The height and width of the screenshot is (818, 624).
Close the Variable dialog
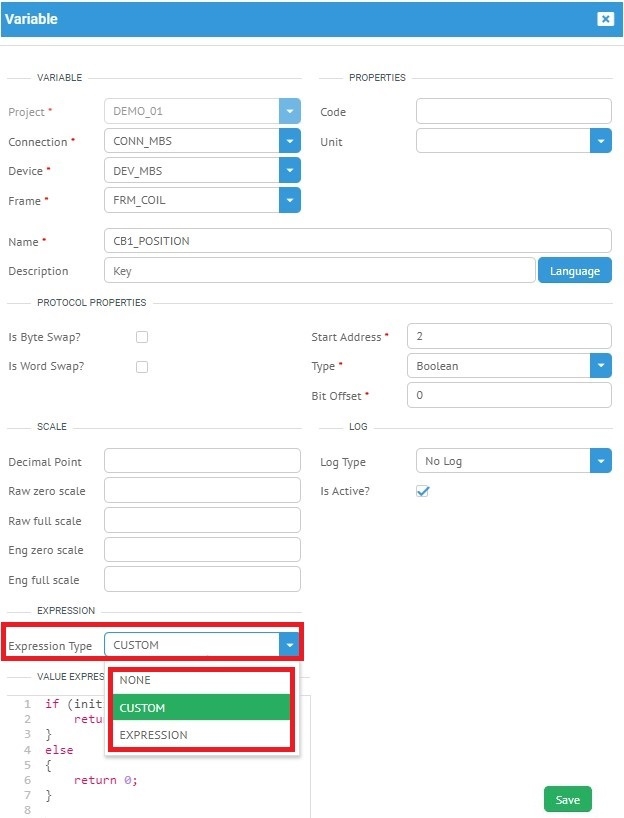point(604,19)
